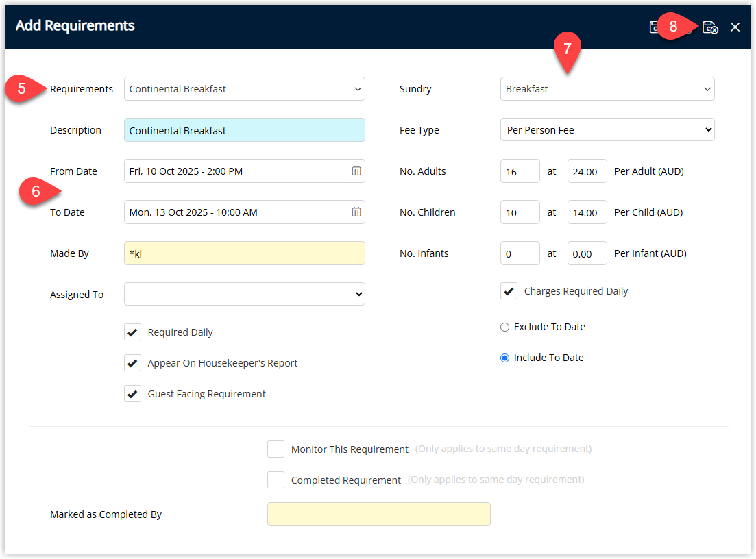Viewport: 756px width, 559px height.
Task: Select the Include To Date radio button
Action: click(x=505, y=358)
